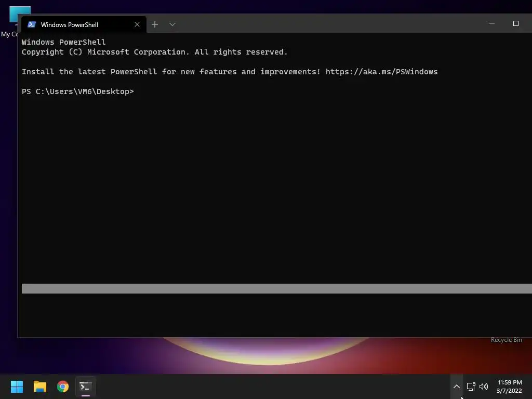Click the Windows Terminal taskbar icon
Image resolution: width=532 pixels, height=399 pixels.
tap(86, 387)
